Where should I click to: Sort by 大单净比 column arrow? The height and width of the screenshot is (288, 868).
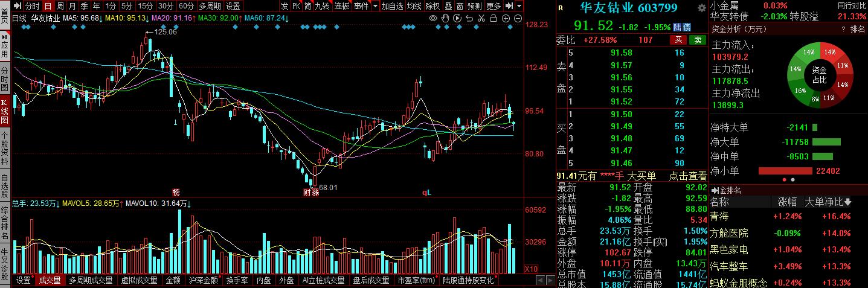coord(848,202)
